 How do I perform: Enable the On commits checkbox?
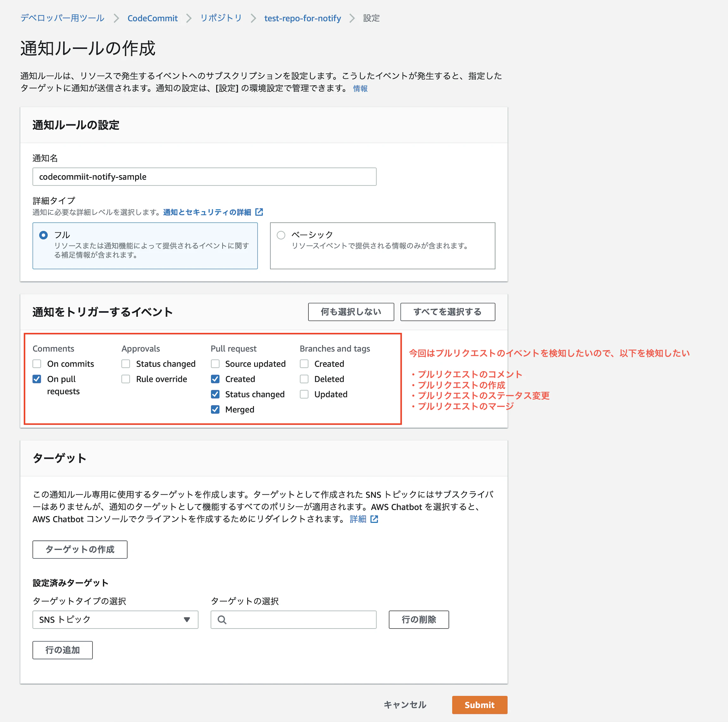pos(37,364)
